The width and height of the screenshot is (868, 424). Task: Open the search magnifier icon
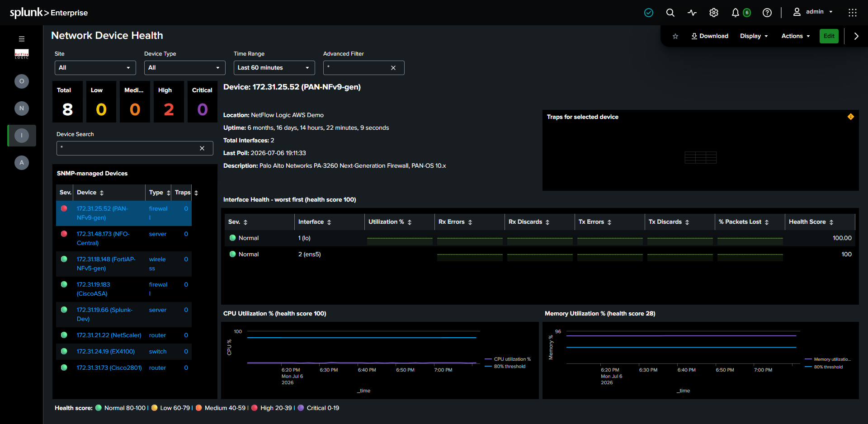670,13
